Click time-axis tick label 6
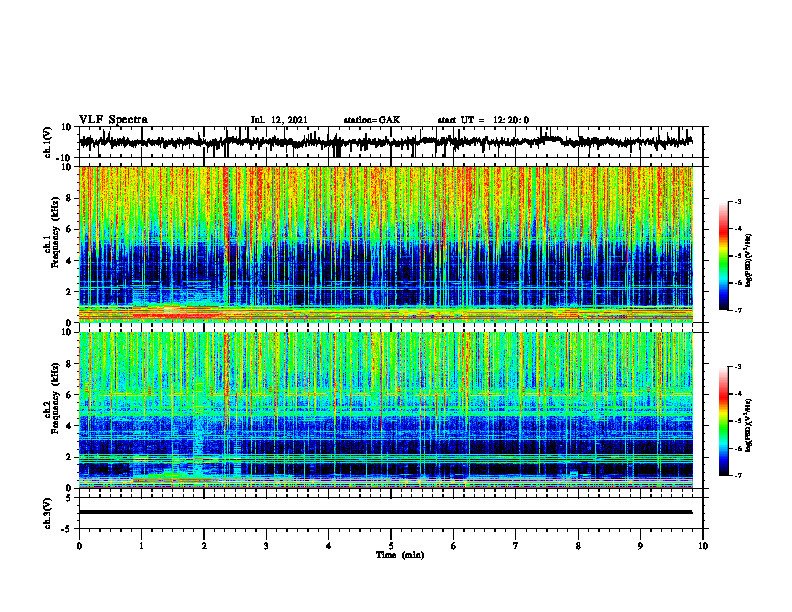This screenshot has width=792, height=612. [x=454, y=546]
